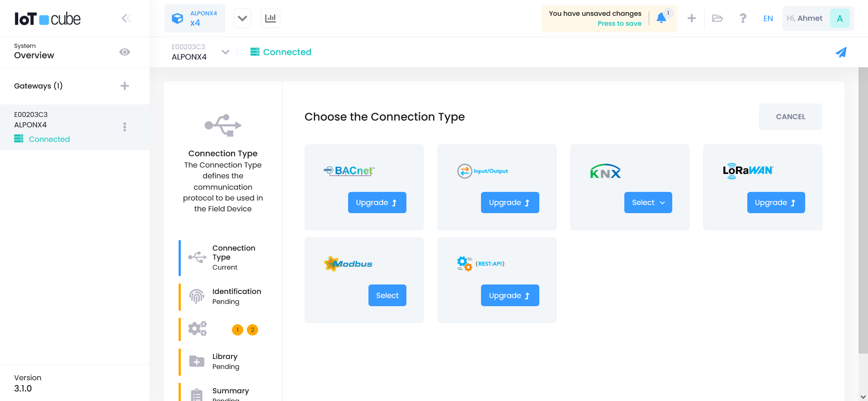Image resolution: width=868 pixels, height=401 pixels.
Task: Select the E00203C3 ALPONX4 gateway entry
Action: [x=75, y=127]
